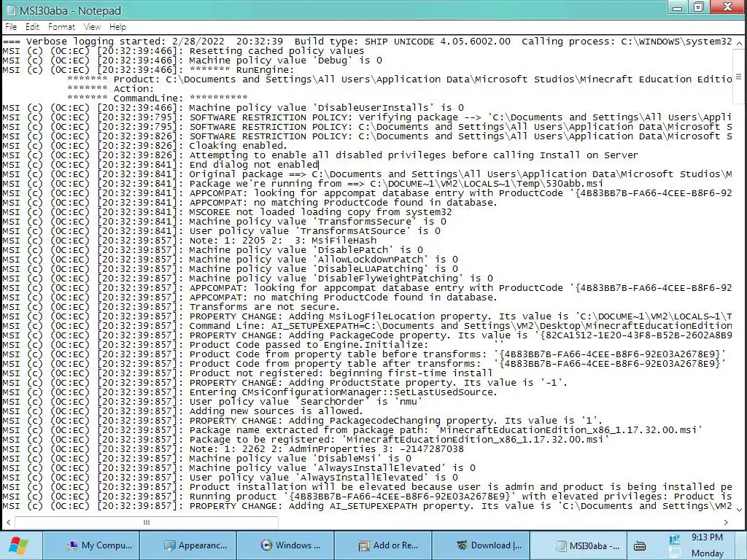Image resolution: width=747 pixels, height=560 pixels.
Task: Click 'Entering CMsiConfigurationManager::SetLastUsedSource' line
Action: pyautogui.click(x=250, y=392)
